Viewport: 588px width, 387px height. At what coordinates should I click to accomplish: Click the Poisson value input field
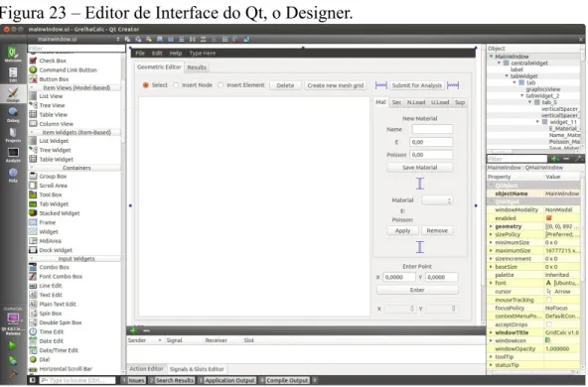pos(431,155)
